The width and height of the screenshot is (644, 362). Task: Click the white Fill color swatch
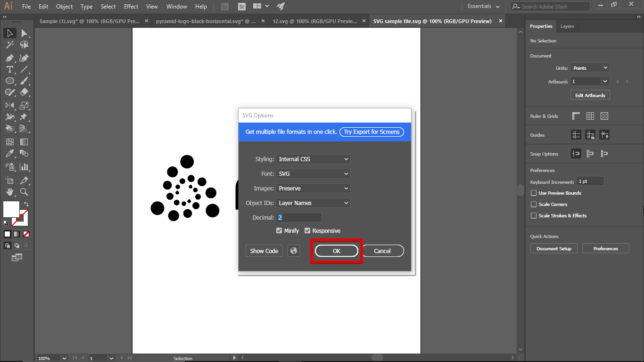(11, 209)
